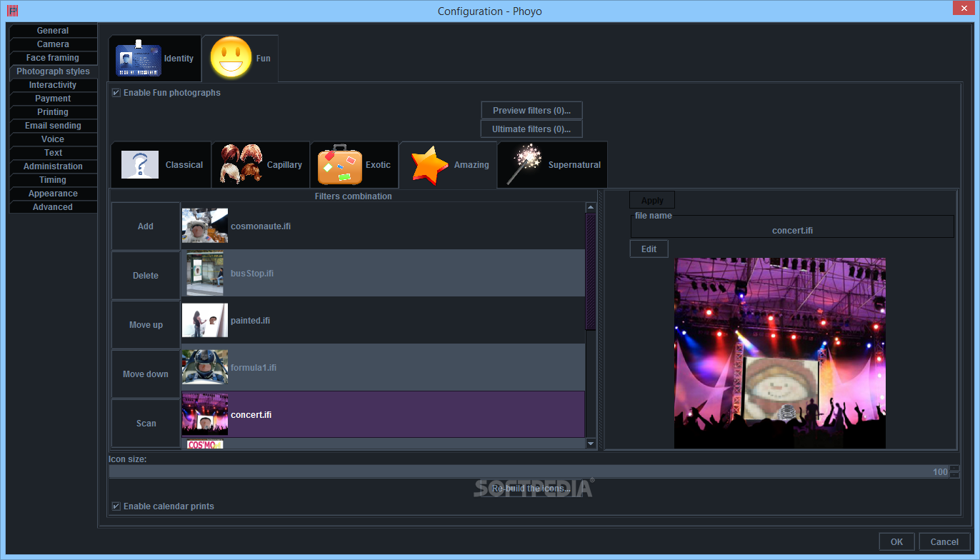This screenshot has width=980, height=560.
Task: Click the Re-build the icons button
Action: click(531, 489)
